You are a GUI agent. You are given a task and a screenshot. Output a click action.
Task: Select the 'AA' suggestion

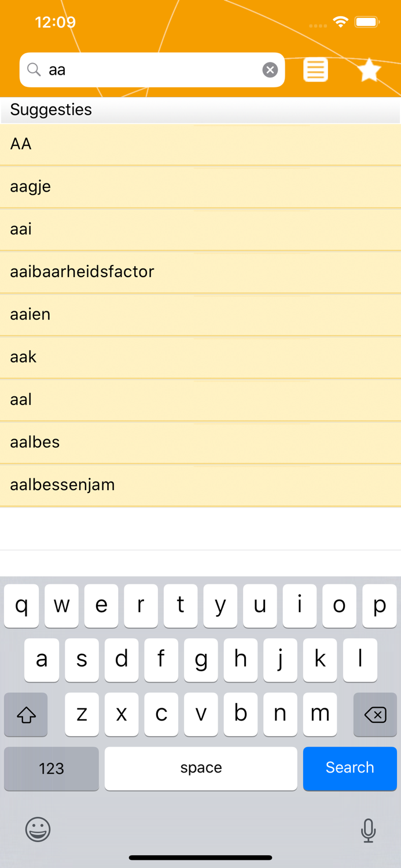[x=200, y=144]
